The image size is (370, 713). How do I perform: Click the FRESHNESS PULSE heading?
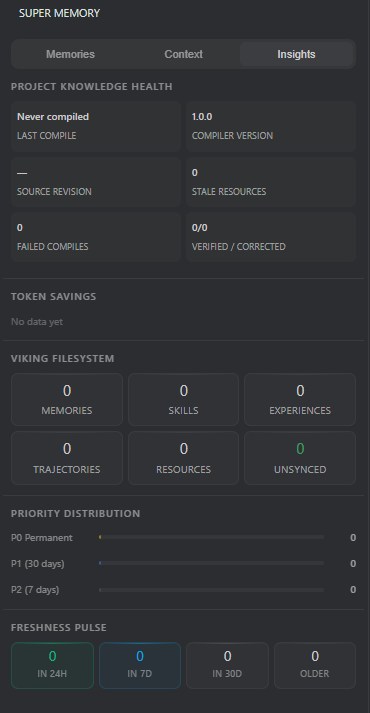click(59, 628)
